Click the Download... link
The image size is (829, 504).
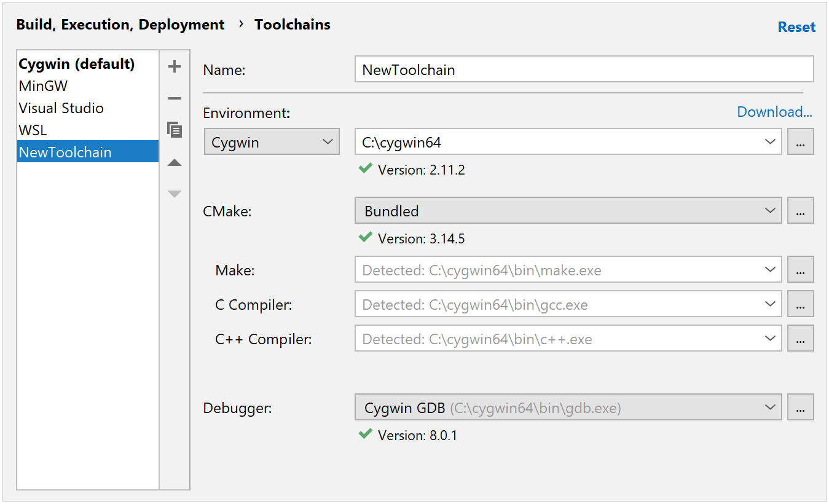774,112
